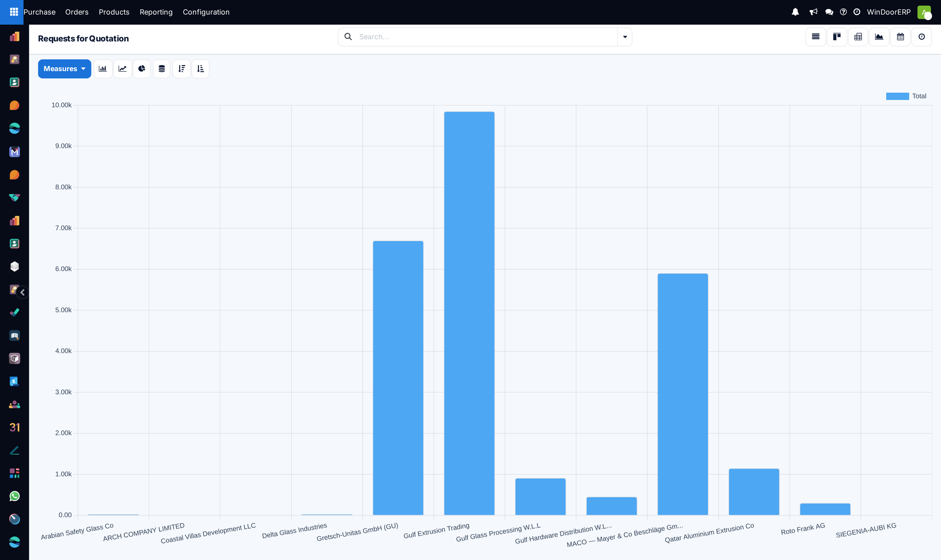Click the MACO Mayer & Co bar

(x=683, y=394)
